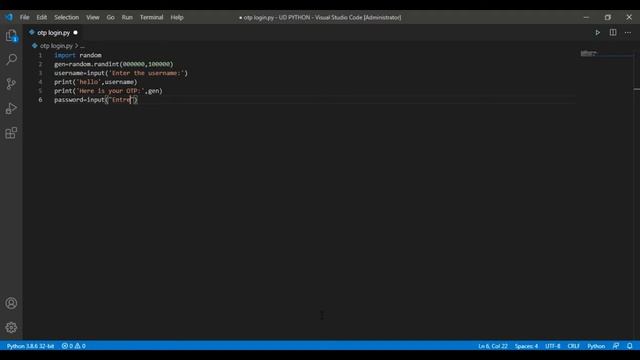
Task: Restore down the VS Code window
Action: pos(608,17)
